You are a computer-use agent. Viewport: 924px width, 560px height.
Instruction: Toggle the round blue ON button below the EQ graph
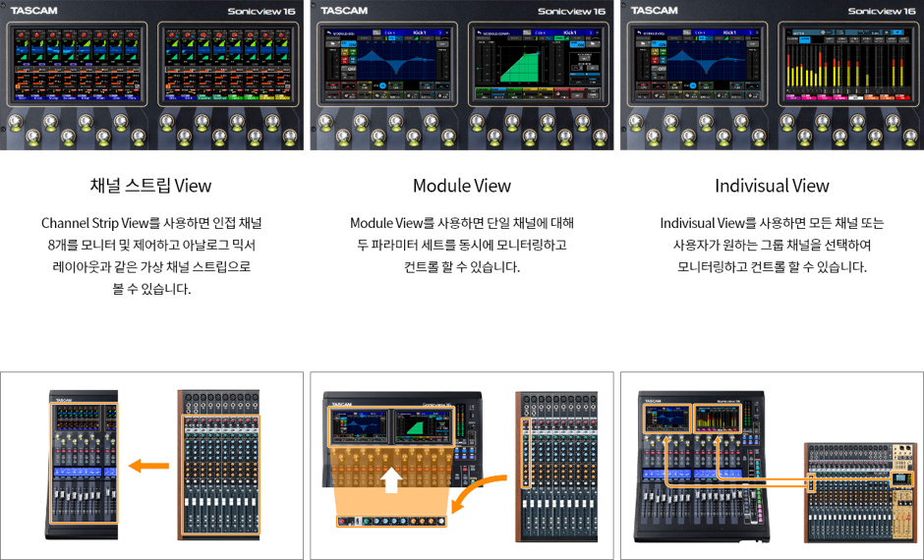[x=383, y=85]
